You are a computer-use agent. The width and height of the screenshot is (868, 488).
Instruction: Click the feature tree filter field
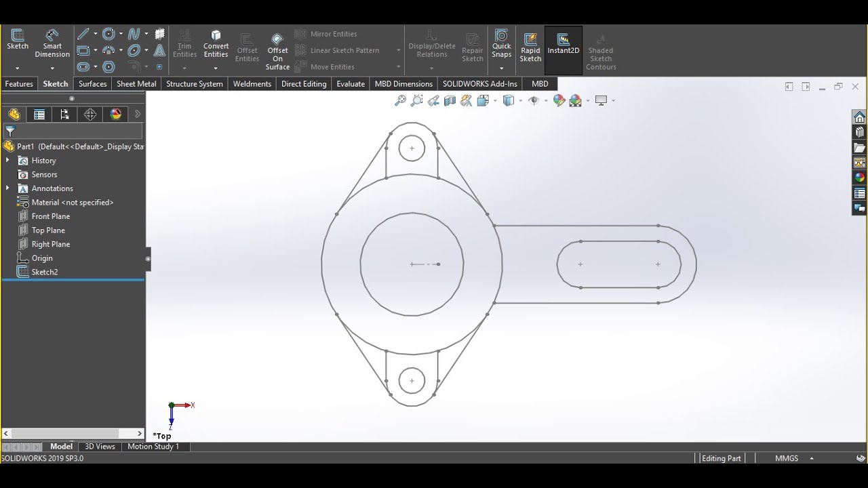click(x=73, y=131)
